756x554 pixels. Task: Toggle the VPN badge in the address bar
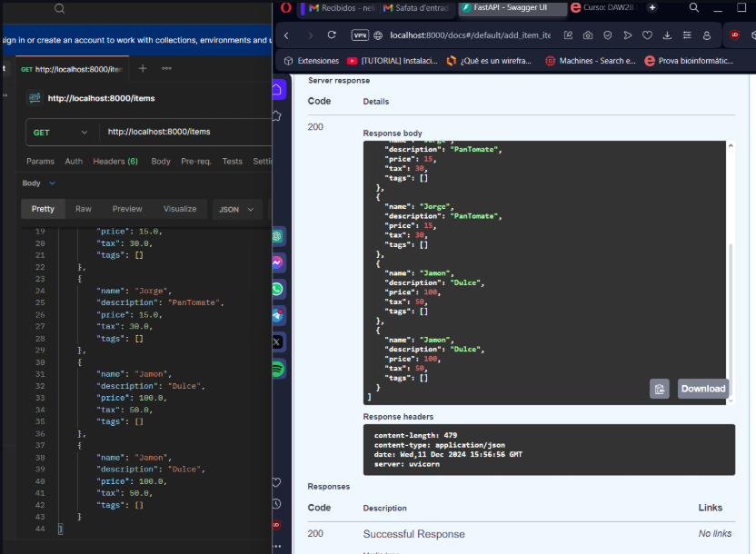click(360, 35)
